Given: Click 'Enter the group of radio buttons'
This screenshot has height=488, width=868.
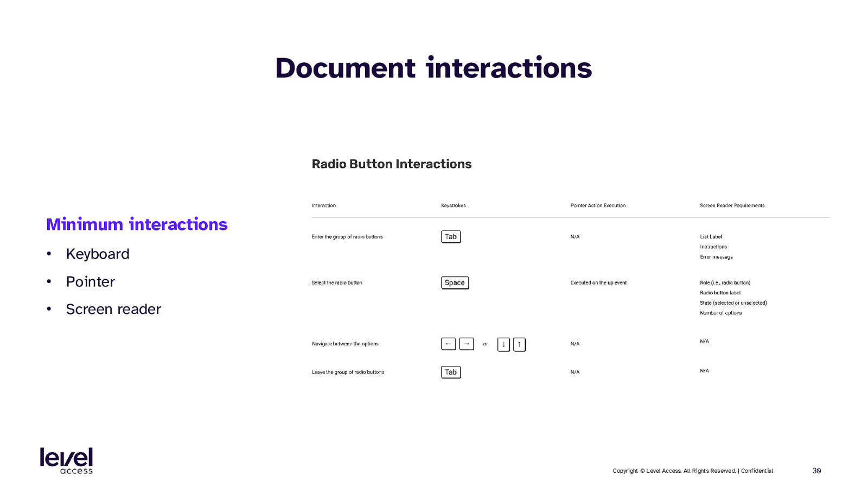Looking at the screenshot, I should 347,237.
